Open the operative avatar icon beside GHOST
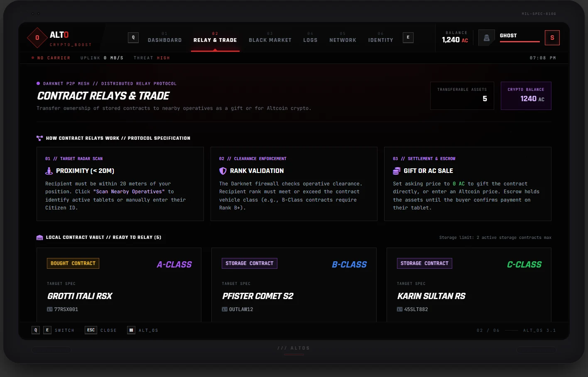The image size is (588, 377). [487, 38]
